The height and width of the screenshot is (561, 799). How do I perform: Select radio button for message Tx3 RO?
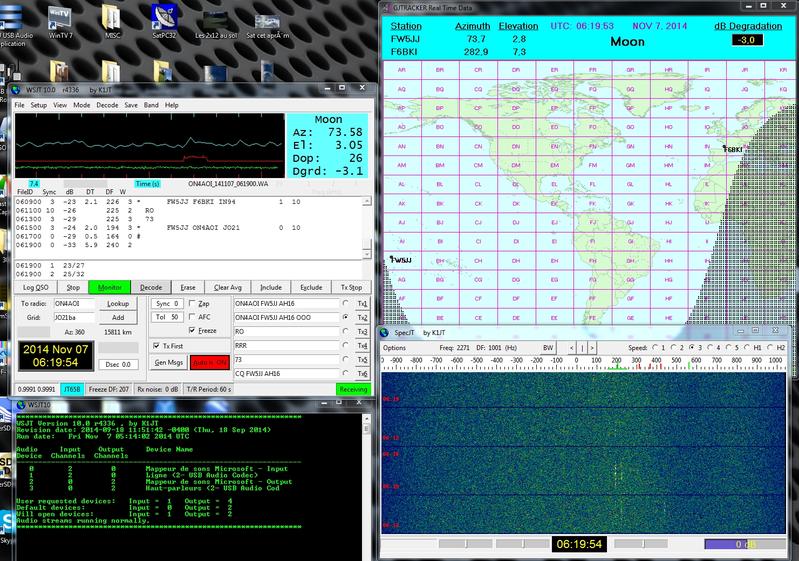(x=346, y=331)
